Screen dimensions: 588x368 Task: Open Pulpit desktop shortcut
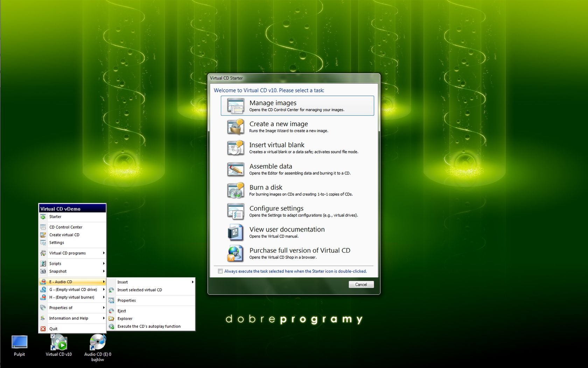19,346
